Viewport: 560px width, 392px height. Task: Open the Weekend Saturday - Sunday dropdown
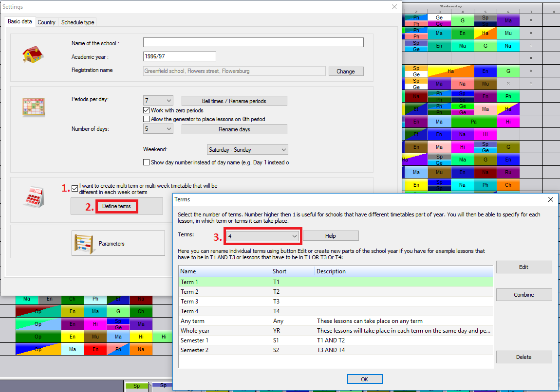point(247,150)
